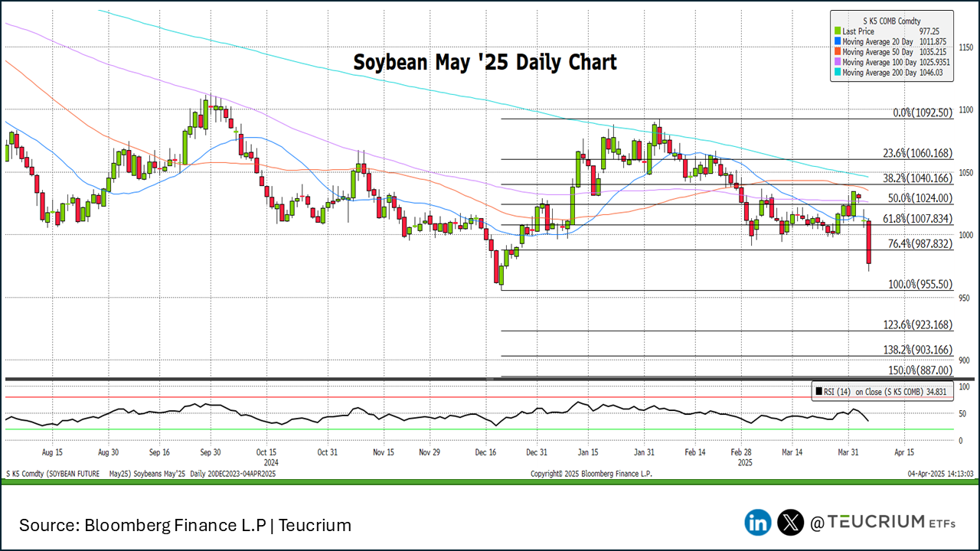Select the 'Soybean May '25 Daily Chart' title

point(485,62)
